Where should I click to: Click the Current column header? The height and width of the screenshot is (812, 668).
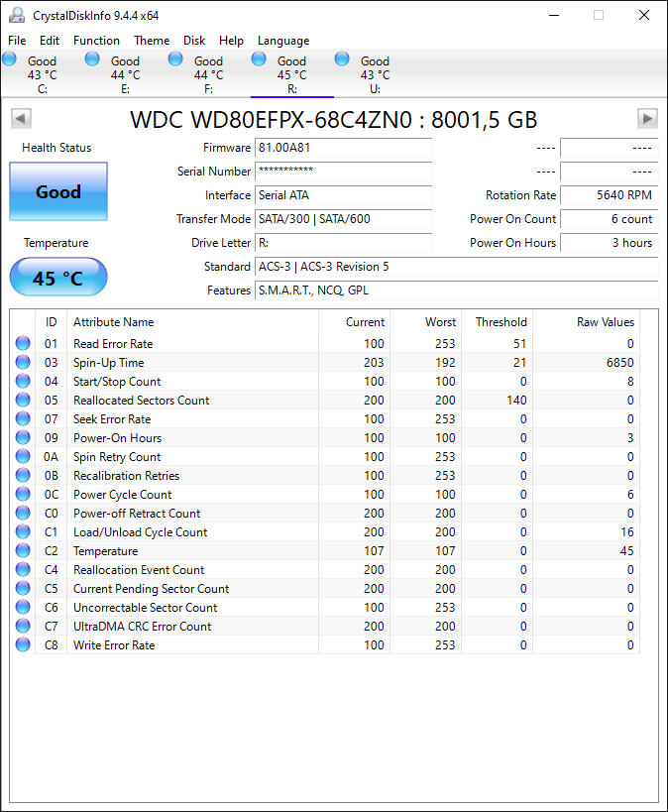[354, 322]
